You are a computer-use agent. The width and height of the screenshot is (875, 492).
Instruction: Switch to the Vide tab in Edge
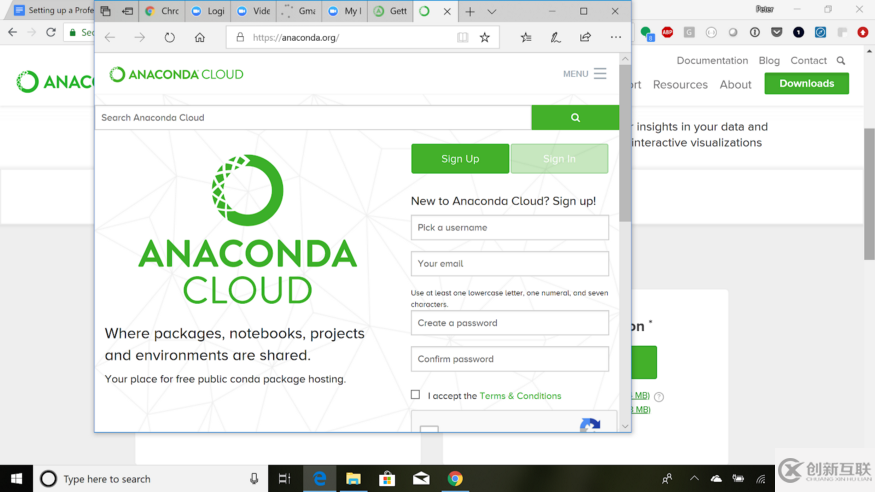click(x=253, y=11)
